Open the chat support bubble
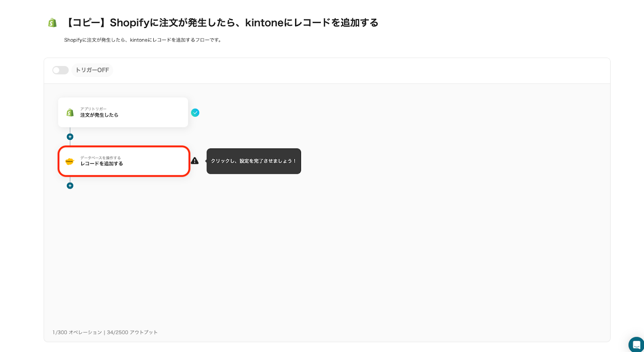The image size is (644, 352). (x=636, y=345)
